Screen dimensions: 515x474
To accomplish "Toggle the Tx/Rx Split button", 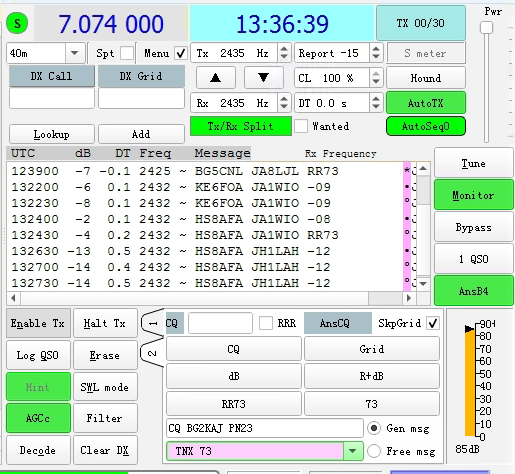I will click(241, 126).
